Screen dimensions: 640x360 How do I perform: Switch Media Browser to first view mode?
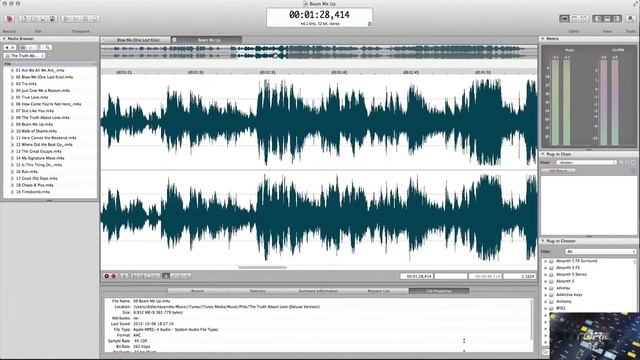pos(23,47)
